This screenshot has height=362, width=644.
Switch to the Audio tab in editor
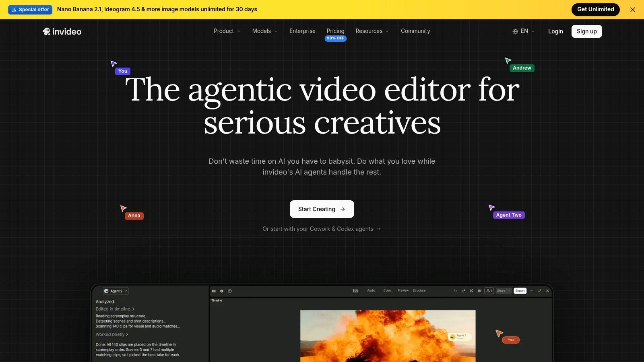click(371, 290)
